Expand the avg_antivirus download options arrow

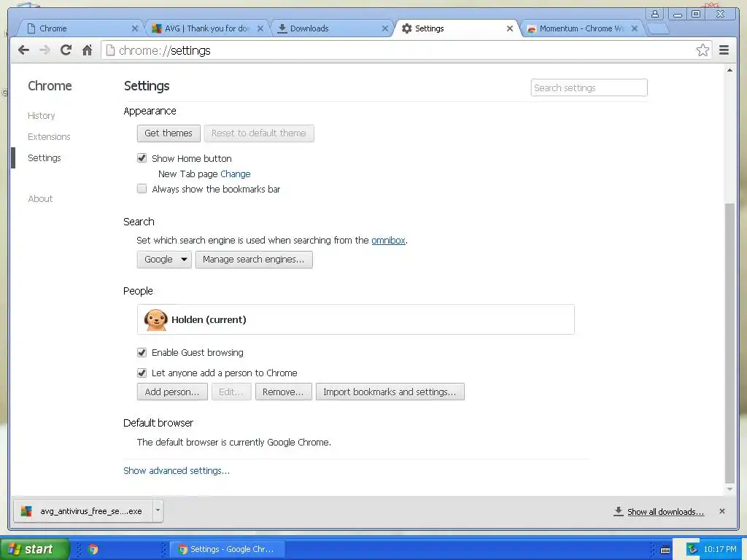click(x=158, y=511)
